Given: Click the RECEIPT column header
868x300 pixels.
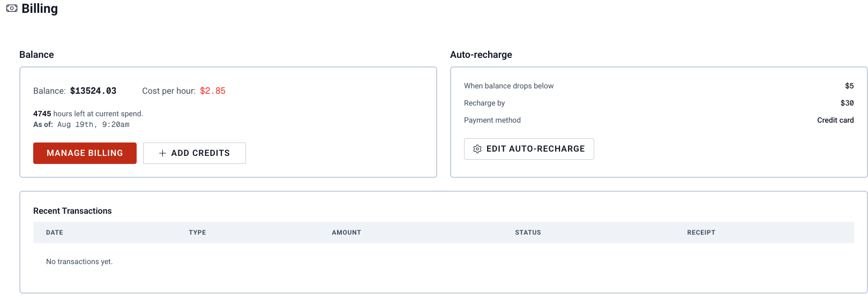Looking at the screenshot, I should click(701, 232).
